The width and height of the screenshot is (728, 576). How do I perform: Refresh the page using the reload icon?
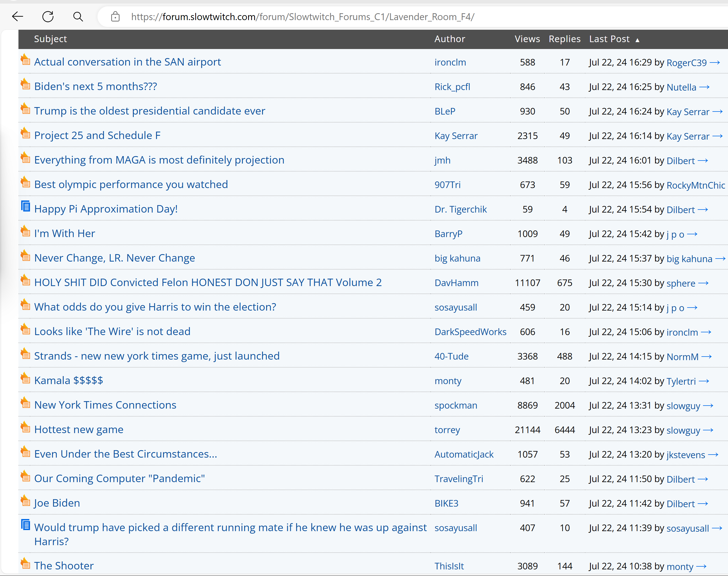tap(48, 17)
